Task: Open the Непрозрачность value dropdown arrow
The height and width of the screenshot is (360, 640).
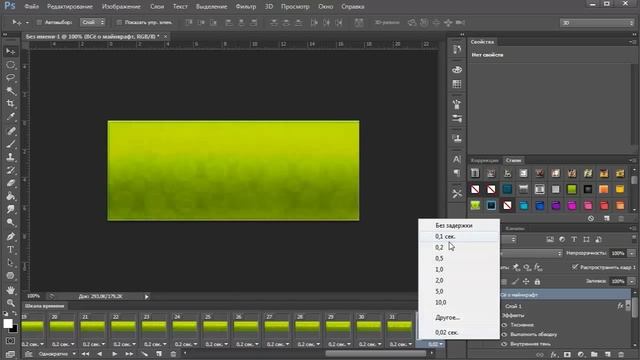Action: tap(631, 253)
